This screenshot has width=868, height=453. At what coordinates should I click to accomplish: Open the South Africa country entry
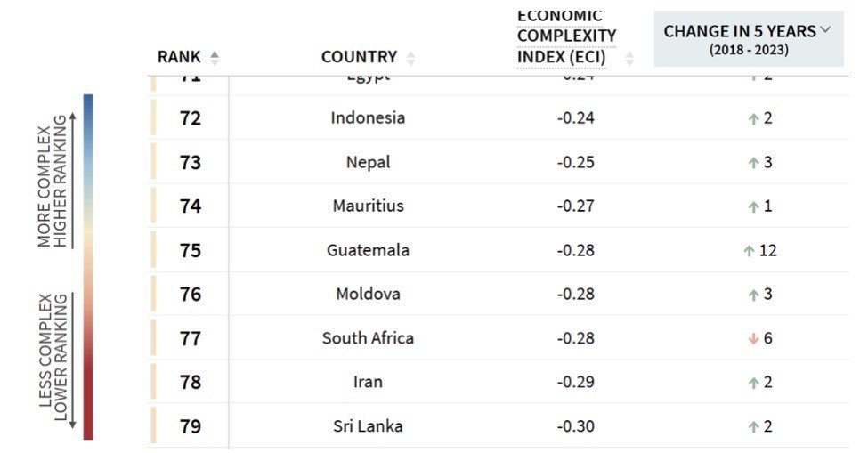point(368,338)
